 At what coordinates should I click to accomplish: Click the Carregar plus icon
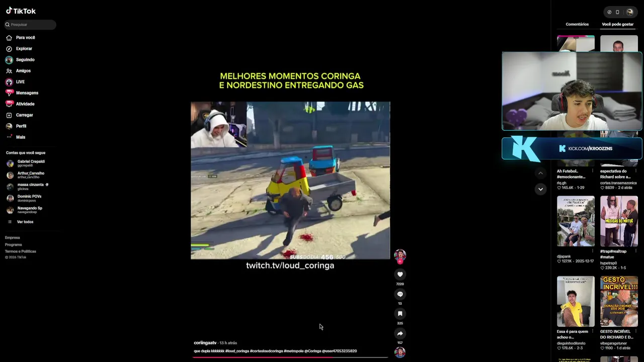[9, 115]
